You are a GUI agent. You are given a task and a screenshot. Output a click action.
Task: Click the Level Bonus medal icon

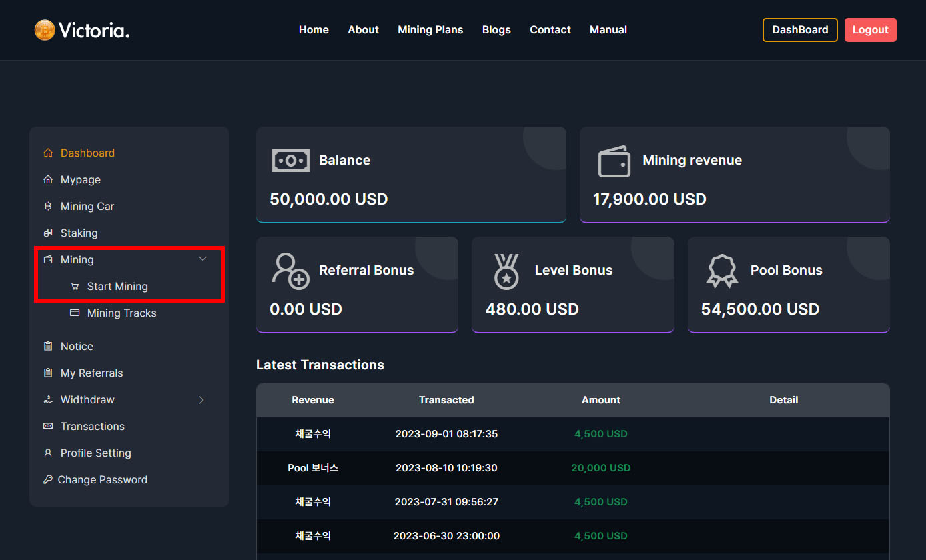click(506, 271)
